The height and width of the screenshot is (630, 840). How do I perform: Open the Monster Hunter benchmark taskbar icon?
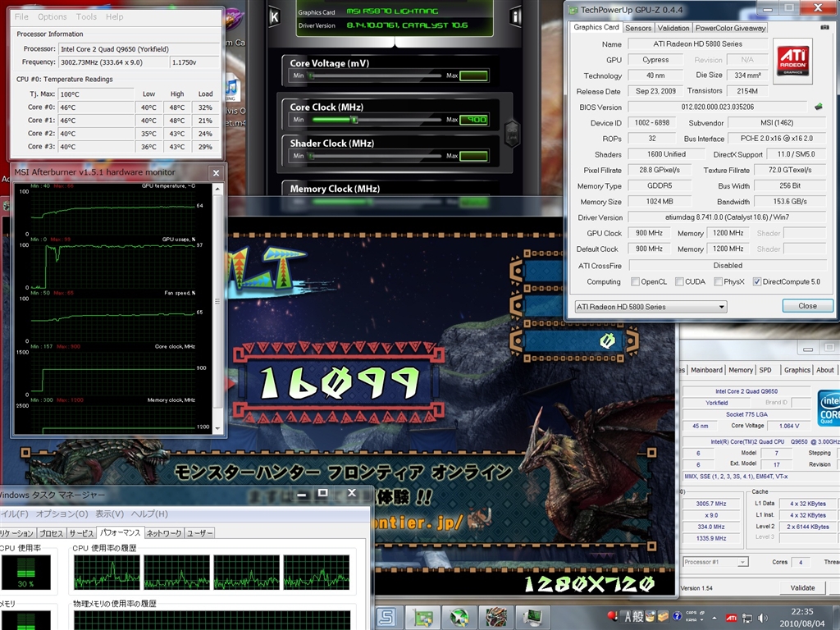tap(495, 616)
